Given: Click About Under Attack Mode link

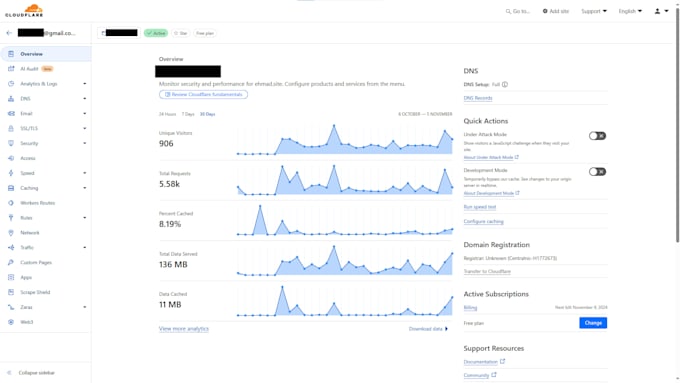Looking at the screenshot, I should (491, 157).
